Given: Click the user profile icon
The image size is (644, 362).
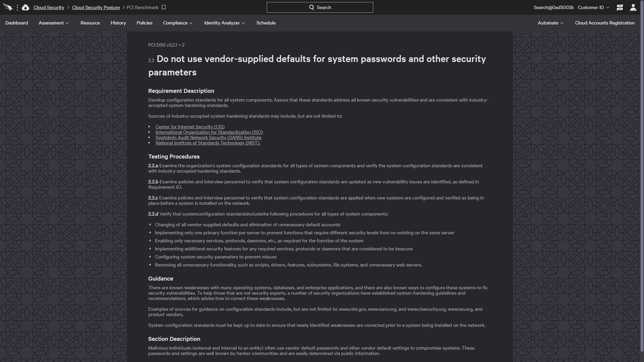Looking at the screenshot, I should [x=633, y=7].
